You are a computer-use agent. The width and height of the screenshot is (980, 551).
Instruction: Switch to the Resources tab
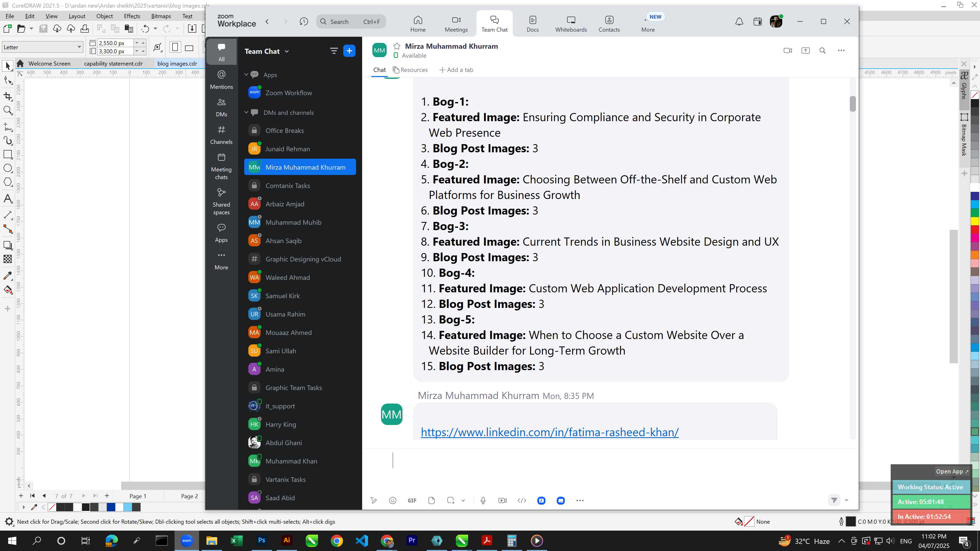pos(410,70)
